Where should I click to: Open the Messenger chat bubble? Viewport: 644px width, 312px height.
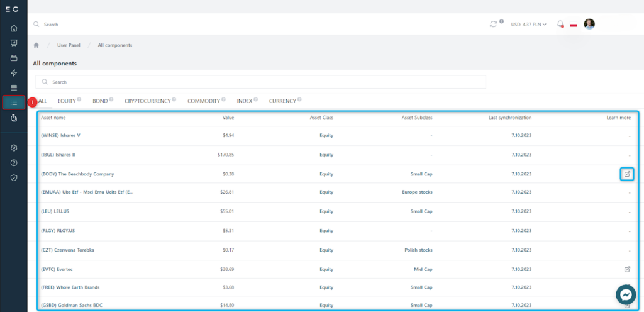[x=626, y=294]
